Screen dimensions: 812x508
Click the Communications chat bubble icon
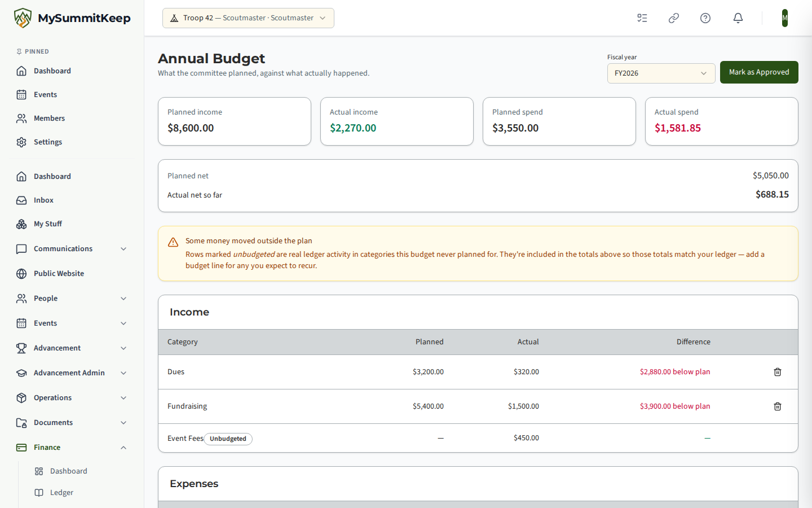pyautogui.click(x=21, y=249)
